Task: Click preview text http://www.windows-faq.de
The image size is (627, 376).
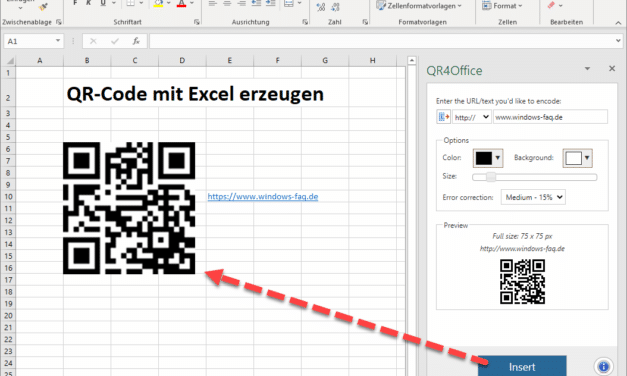Action: [522, 248]
